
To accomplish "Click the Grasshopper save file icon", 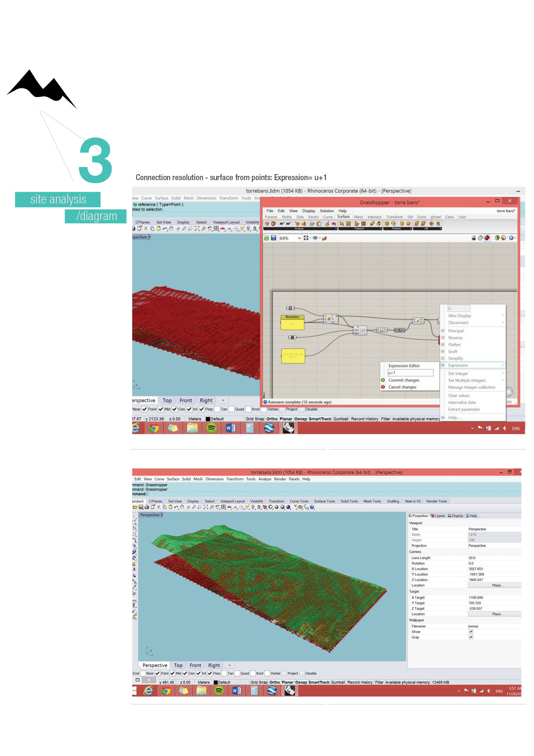I will (273, 238).
